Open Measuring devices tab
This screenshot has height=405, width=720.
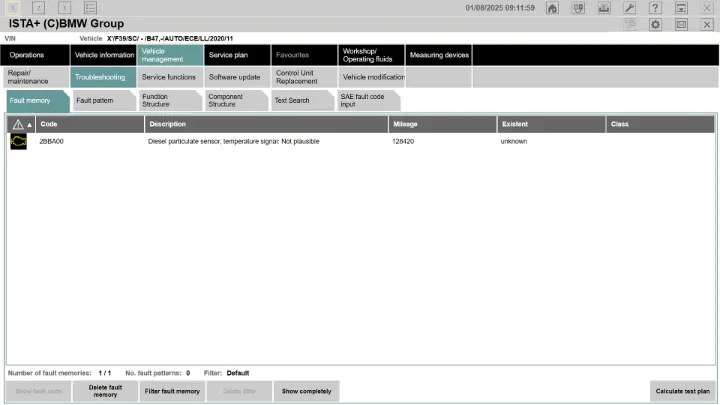tap(439, 55)
